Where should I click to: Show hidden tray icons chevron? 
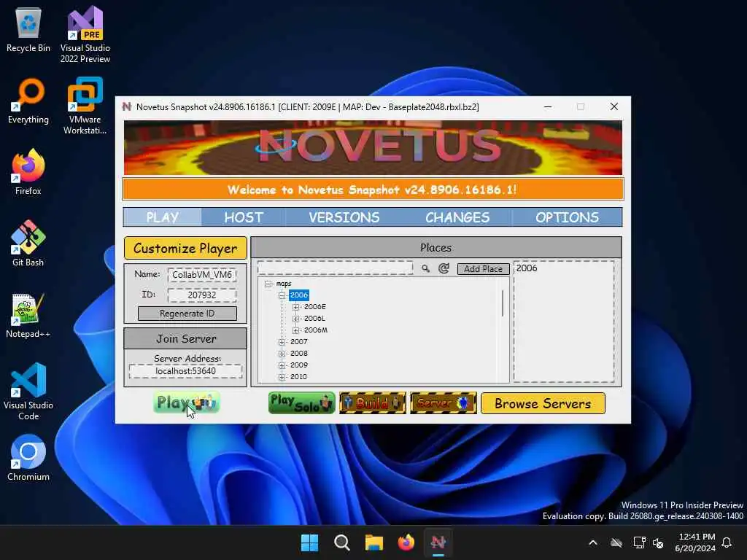593,542
